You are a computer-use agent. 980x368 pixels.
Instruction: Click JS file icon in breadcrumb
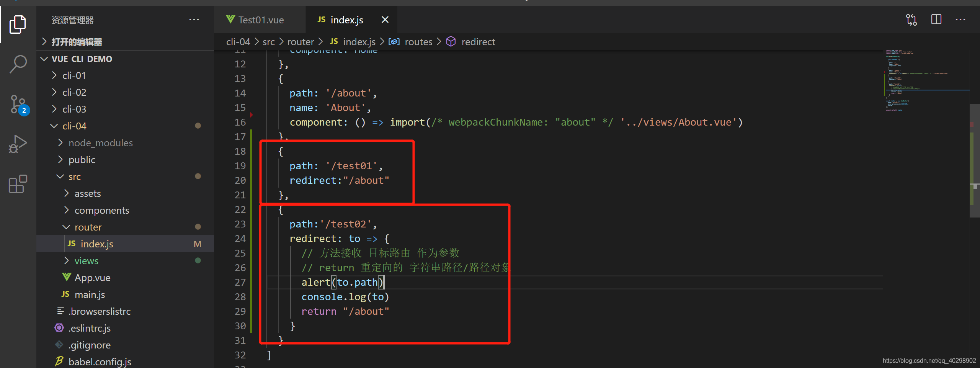pos(334,41)
